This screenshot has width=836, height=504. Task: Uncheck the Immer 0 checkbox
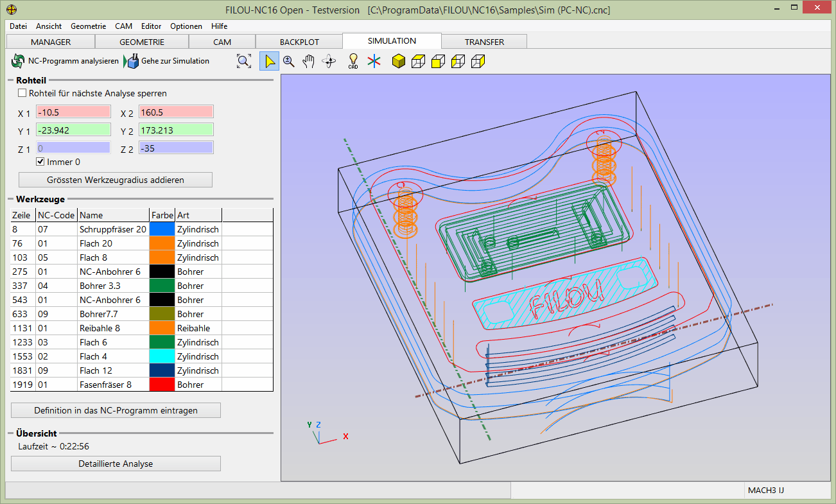coord(40,162)
